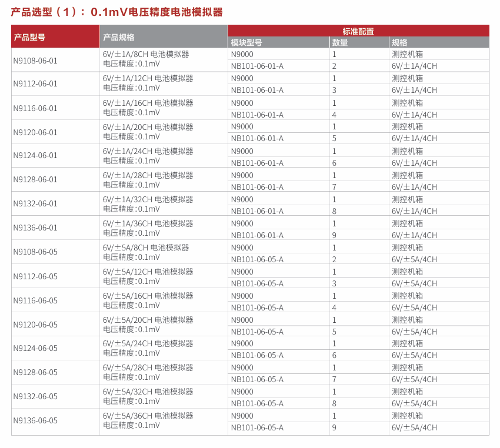Click the page title 产品选型（1）

[116, 12]
